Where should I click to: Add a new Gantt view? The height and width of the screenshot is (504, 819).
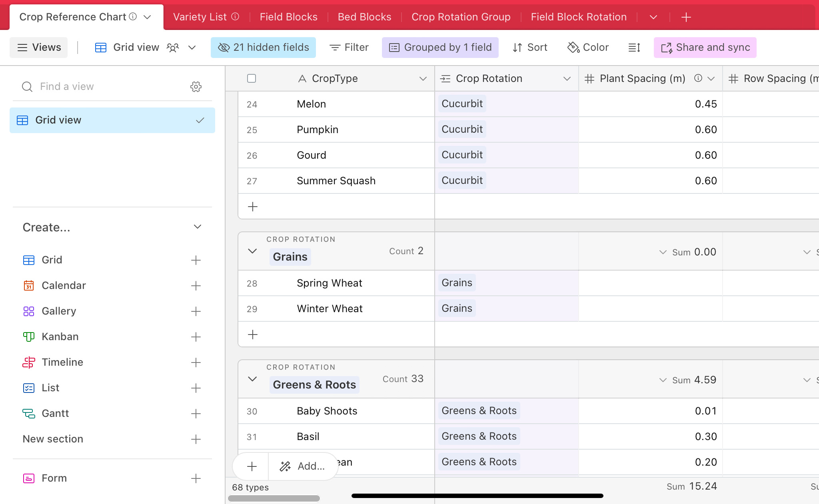tap(196, 414)
